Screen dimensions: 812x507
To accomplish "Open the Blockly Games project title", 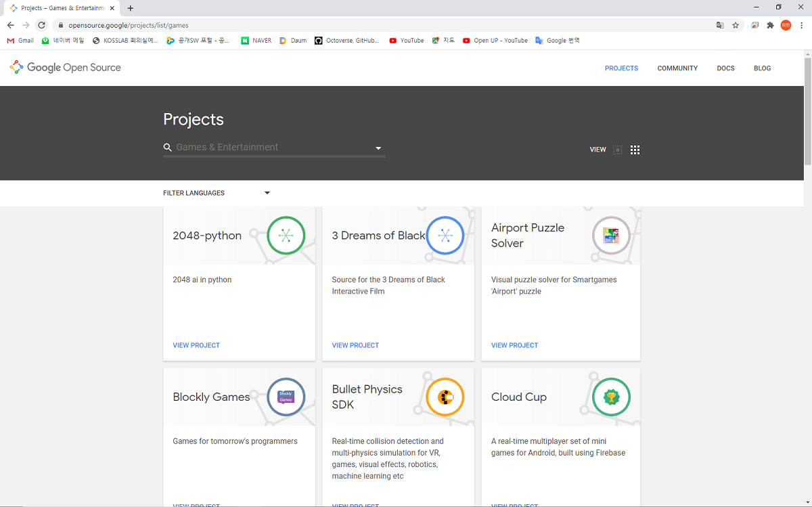I will point(211,397).
